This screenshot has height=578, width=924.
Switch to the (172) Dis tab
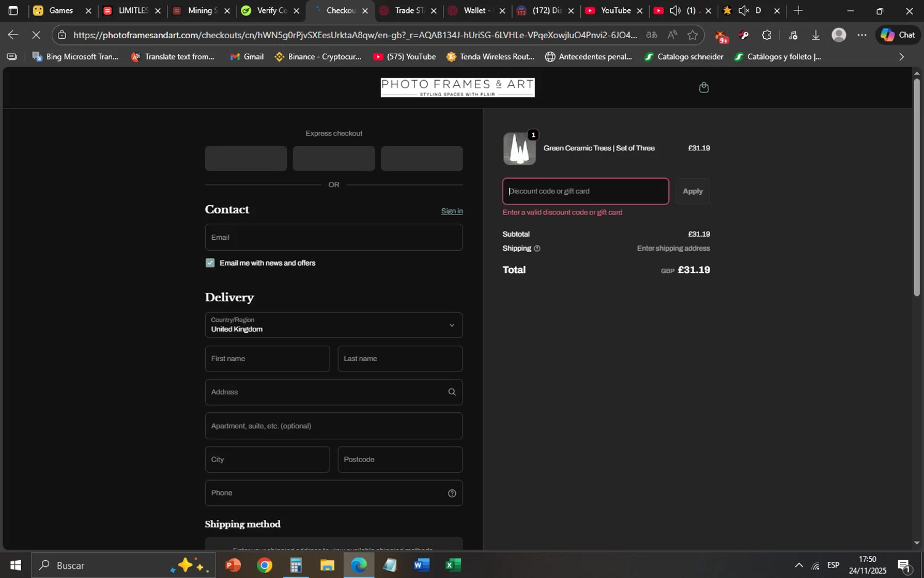point(545,10)
